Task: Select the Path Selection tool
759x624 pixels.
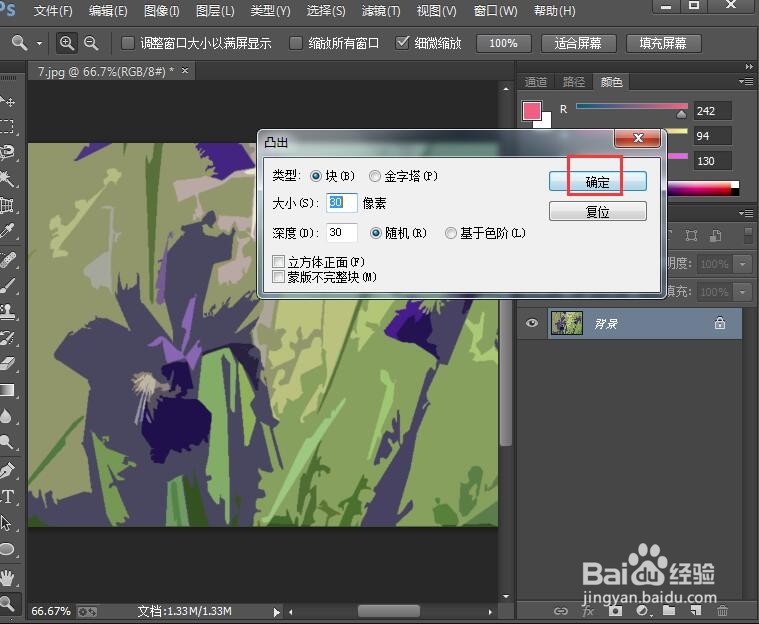Action: click(7, 523)
